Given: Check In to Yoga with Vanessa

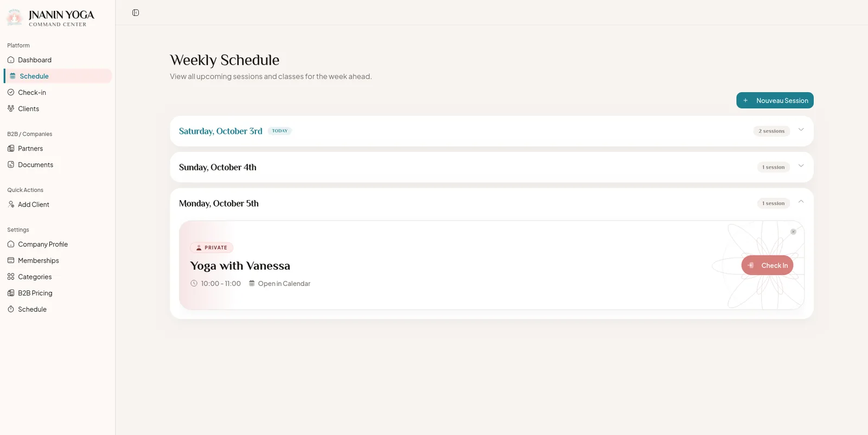Looking at the screenshot, I should 767,265.
